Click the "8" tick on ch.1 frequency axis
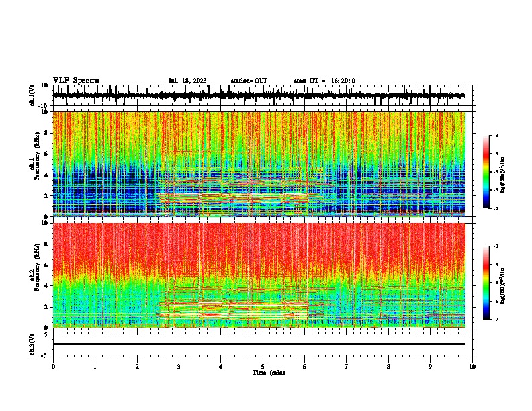Image resolution: width=532 pixels, height=411 pixels. coord(46,133)
